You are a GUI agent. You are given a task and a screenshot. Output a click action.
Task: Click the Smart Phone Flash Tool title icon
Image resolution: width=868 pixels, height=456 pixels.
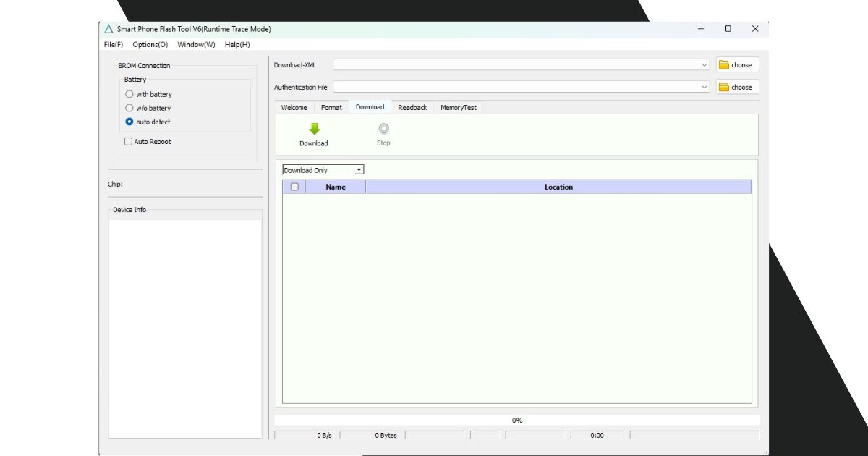[x=109, y=29]
